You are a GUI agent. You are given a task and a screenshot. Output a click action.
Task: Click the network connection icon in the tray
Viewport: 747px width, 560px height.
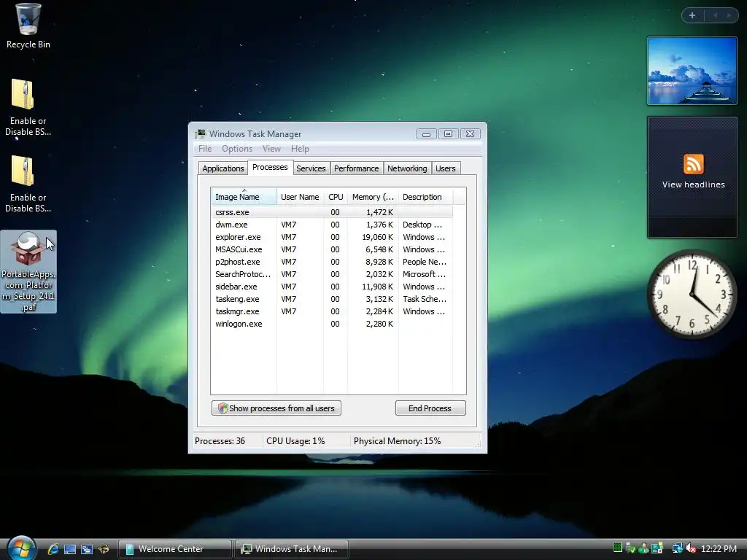pos(677,548)
